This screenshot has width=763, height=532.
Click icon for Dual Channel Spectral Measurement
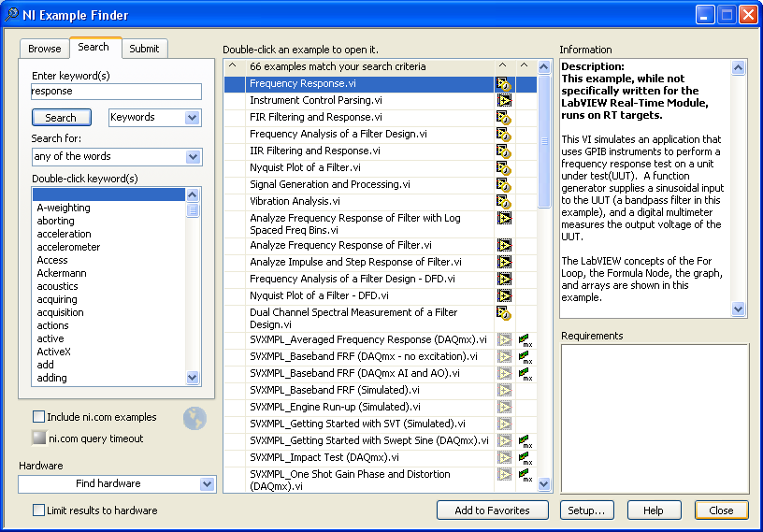coord(504,313)
